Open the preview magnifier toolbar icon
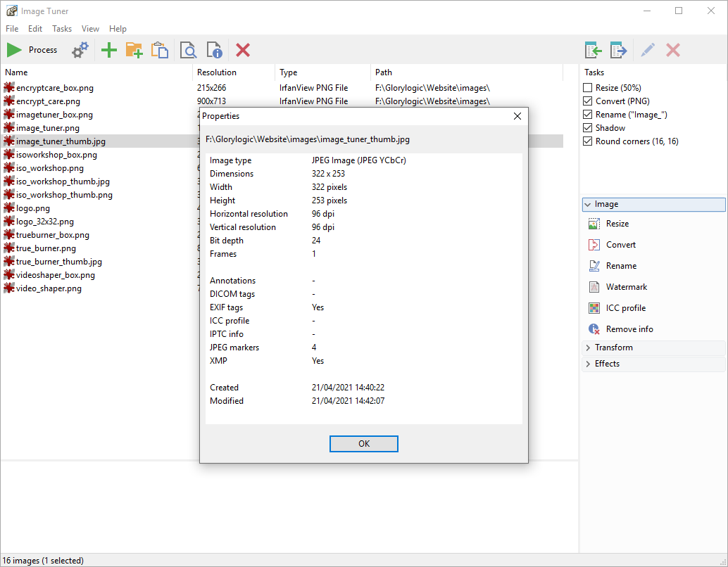Screen dimensions: 728x567 pyautogui.click(x=188, y=50)
